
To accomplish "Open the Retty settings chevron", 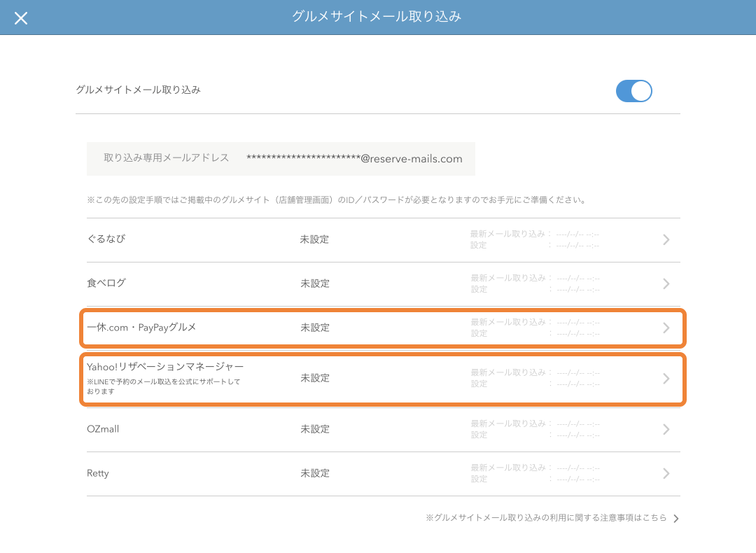I will click(x=666, y=473).
